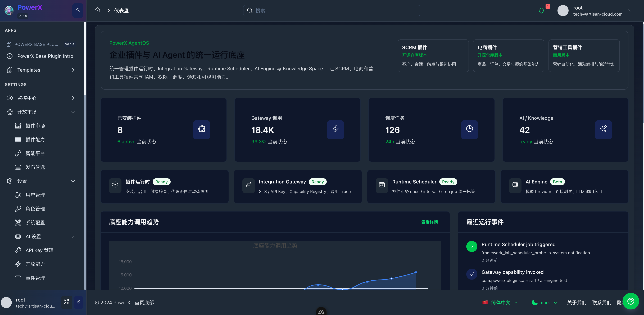Screen dimensions: 644x315
Task: Click the 监控中心 eye icon
Action: pyautogui.click(x=10, y=98)
